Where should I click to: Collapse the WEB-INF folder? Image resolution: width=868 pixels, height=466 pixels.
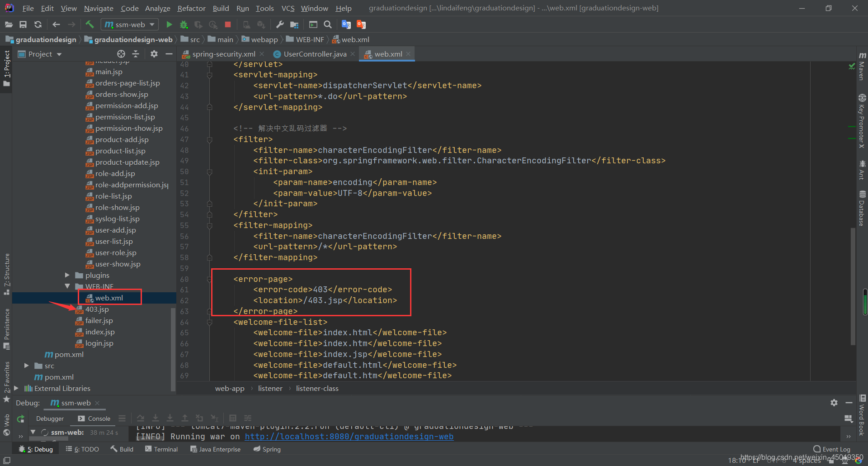(x=67, y=286)
